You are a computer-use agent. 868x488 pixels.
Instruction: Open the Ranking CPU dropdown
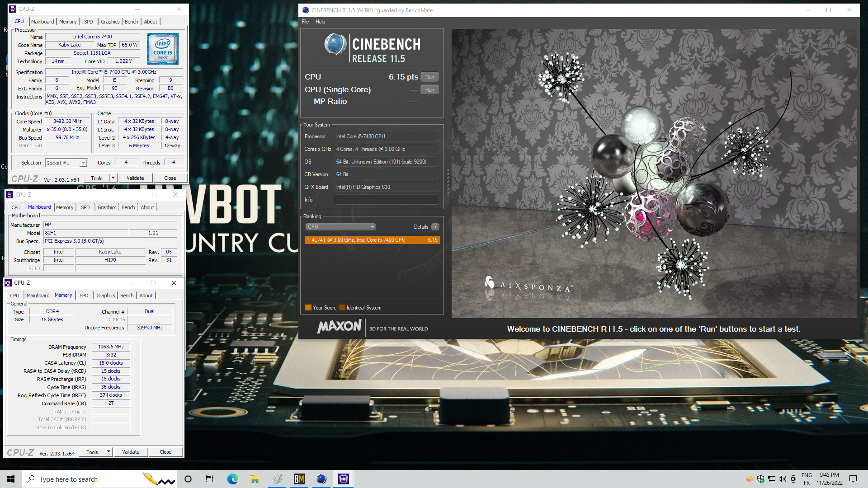tap(341, 227)
